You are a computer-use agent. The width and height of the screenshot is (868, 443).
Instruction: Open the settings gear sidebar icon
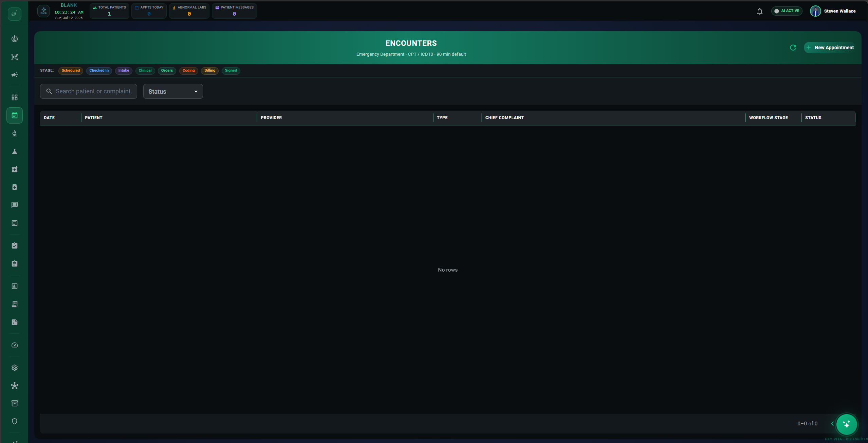coord(14,368)
